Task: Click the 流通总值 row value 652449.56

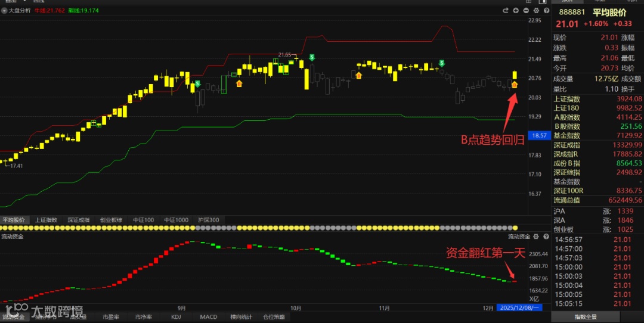Action: (x=625, y=200)
